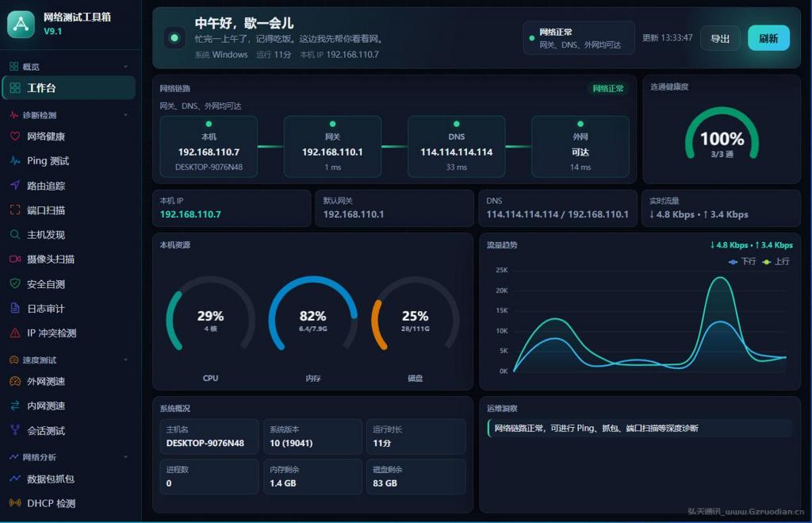
Task: Click the green 网络正常 tag in 网络链路
Action: pos(608,89)
